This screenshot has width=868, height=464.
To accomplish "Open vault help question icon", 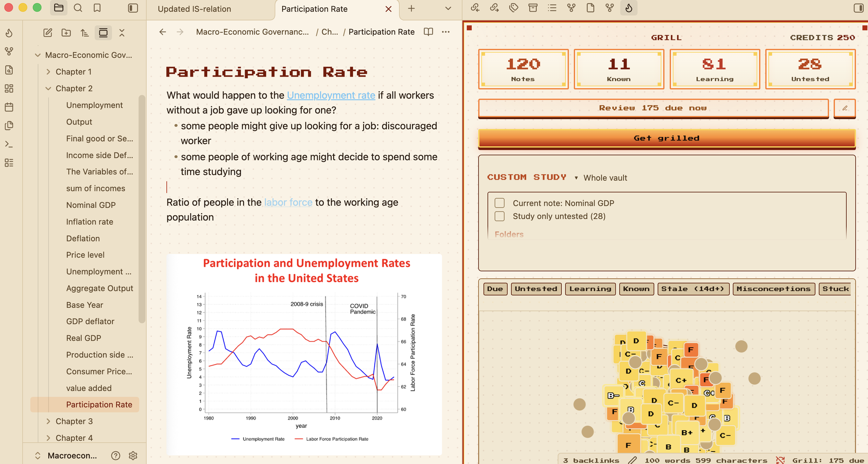I will [x=116, y=455].
